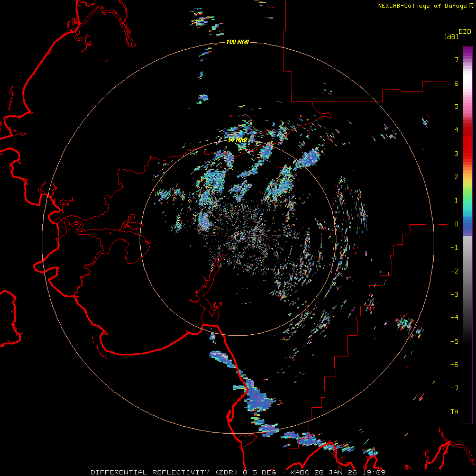
Task: Click the 19:09 timestamp in the footer
Action: point(373,472)
